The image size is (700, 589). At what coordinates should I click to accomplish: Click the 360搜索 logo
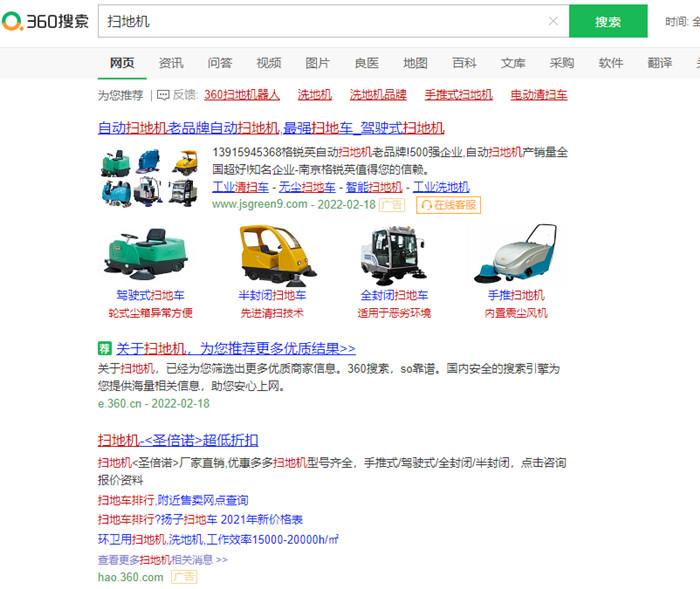pyautogui.click(x=45, y=21)
